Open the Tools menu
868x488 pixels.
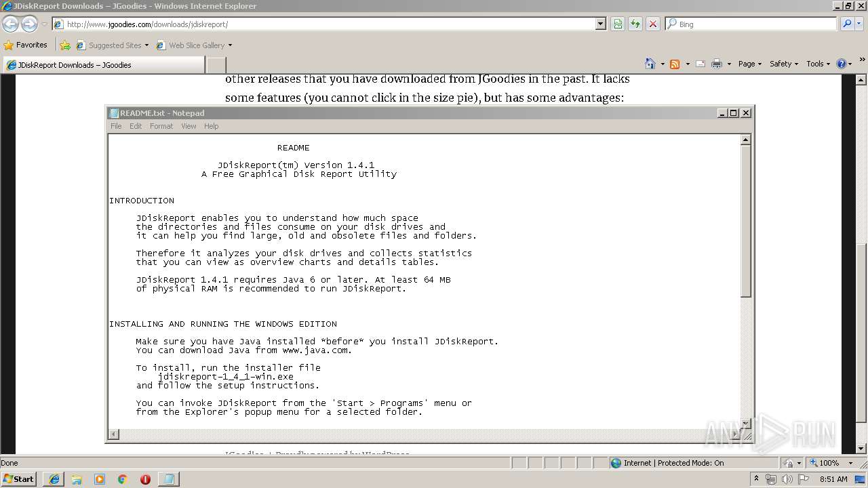point(818,64)
